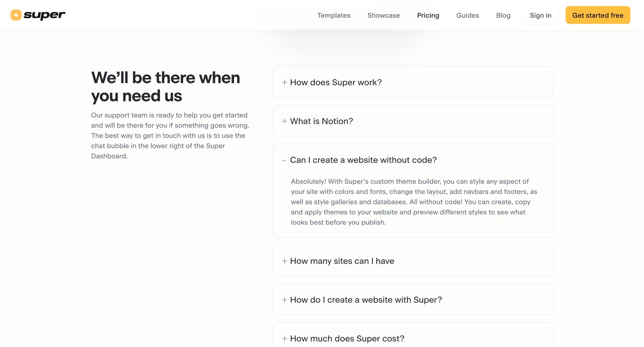Open the Guides nav item
The image size is (644, 347).
click(467, 15)
